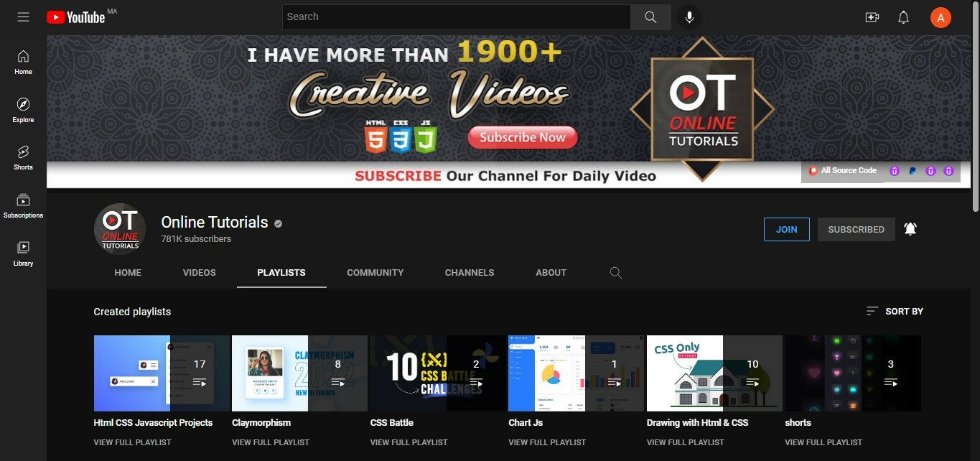Select the Create video icon
This screenshot has width=980, height=461.
[872, 17]
